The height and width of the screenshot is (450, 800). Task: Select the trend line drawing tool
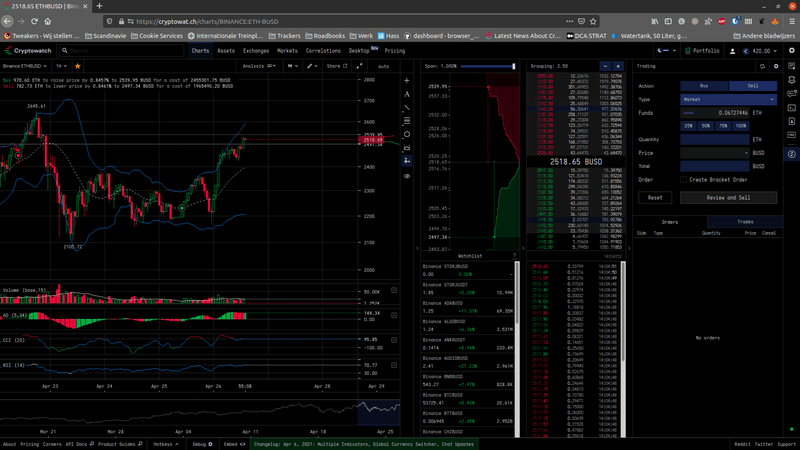[407, 108]
